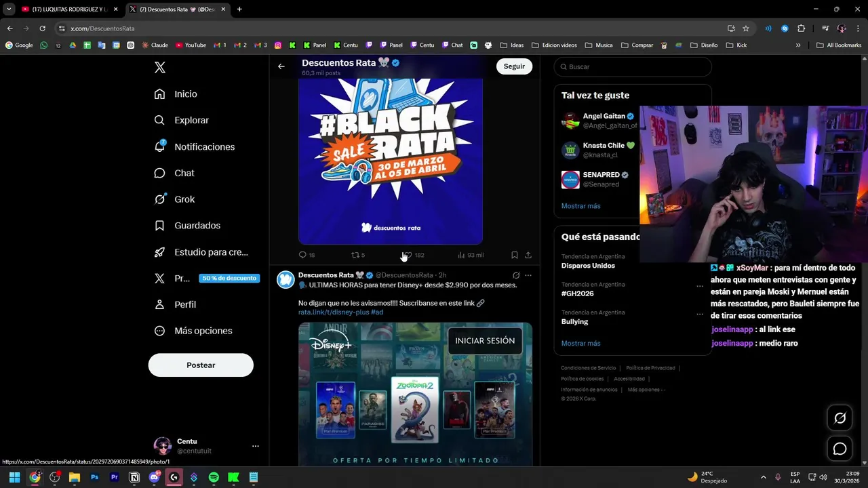The height and width of the screenshot is (488, 868).
Task: Open account menu dots next to Centu
Action: point(256,446)
